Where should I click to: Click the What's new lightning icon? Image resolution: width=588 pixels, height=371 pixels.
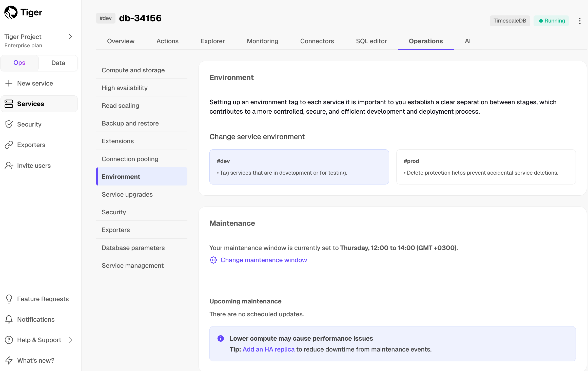(x=9, y=360)
